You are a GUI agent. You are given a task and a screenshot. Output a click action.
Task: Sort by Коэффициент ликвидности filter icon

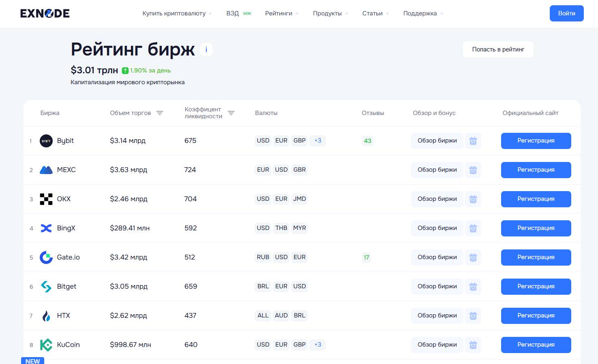pyautogui.click(x=231, y=113)
